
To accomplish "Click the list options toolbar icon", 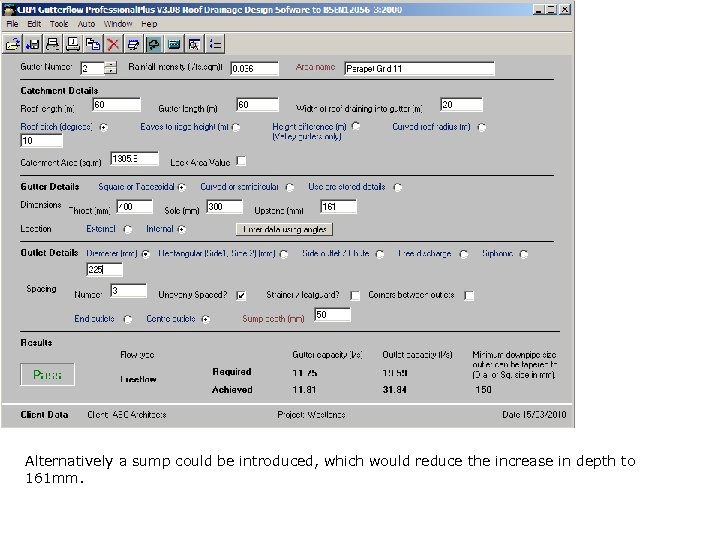I will (215, 44).
